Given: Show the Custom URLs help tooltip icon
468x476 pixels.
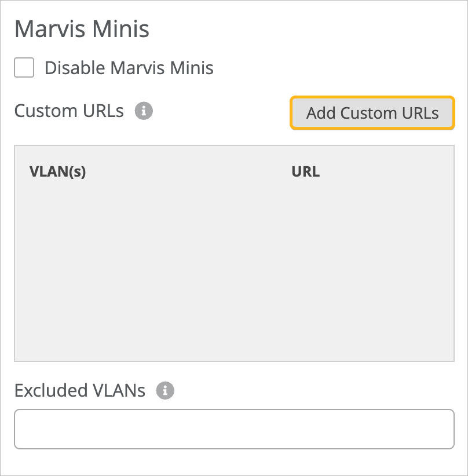Looking at the screenshot, I should pyautogui.click(x=144, y=111).
